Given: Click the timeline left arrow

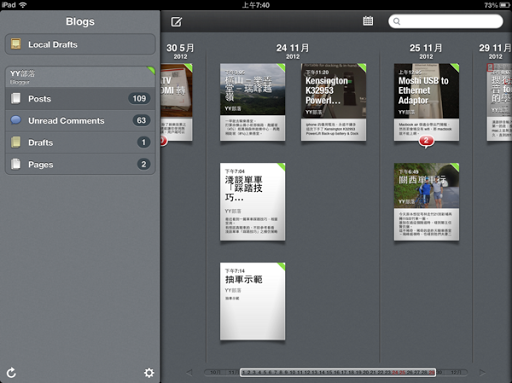Looking at the screenshot, I should click(x=189, y=372).
